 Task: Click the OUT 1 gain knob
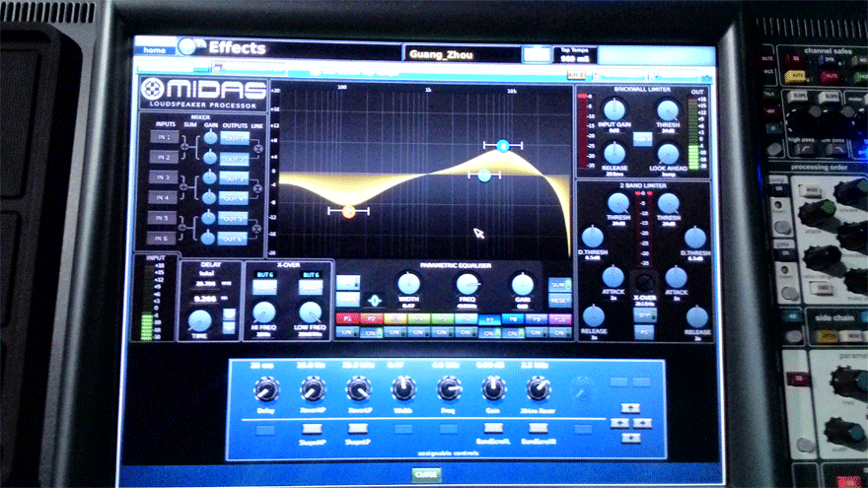click(211, 138)
